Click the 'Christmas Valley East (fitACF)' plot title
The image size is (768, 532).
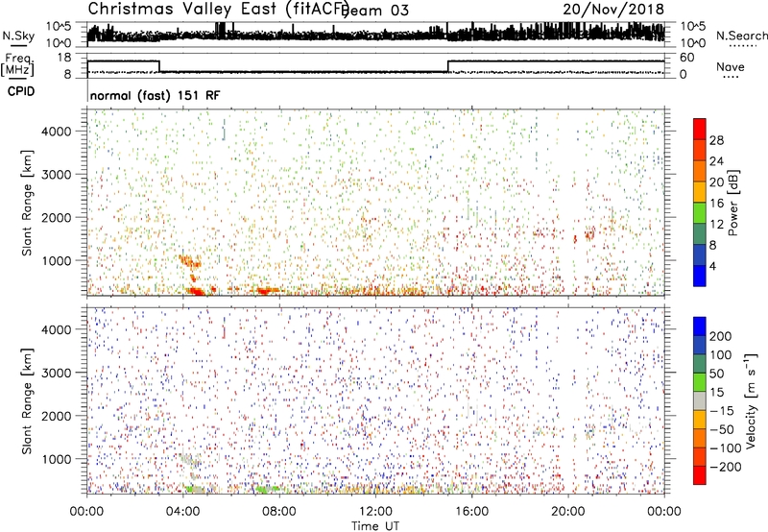pos(219,10)
